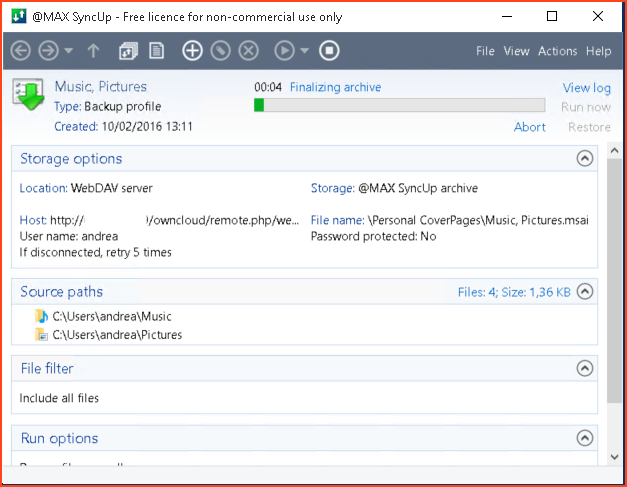Click the Run options heading
Image resolution: width=627 pixels, height=487 pixels.
point(59,438)
